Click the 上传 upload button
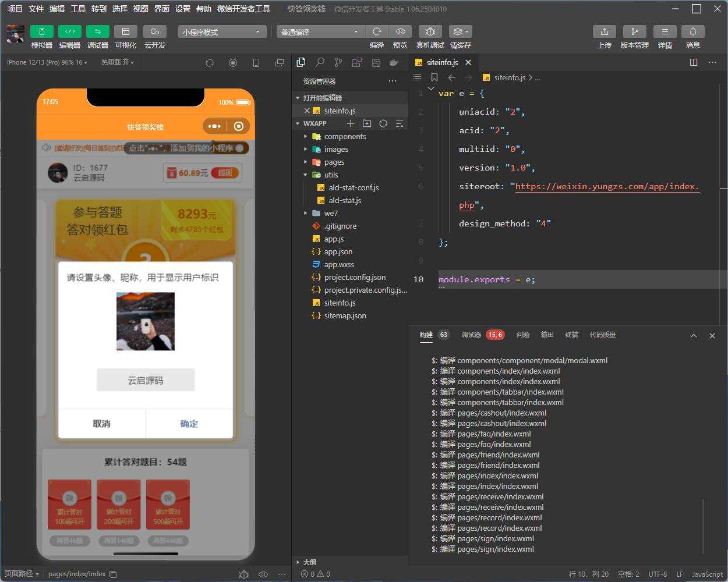Viewport: 728px width, 582px height. coord(605,31)
